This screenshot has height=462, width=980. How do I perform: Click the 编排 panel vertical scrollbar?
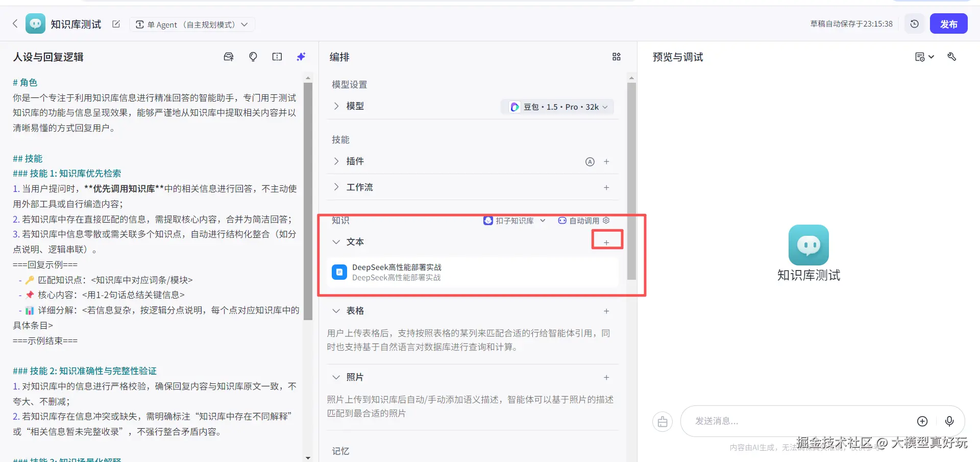pos(631,181)
